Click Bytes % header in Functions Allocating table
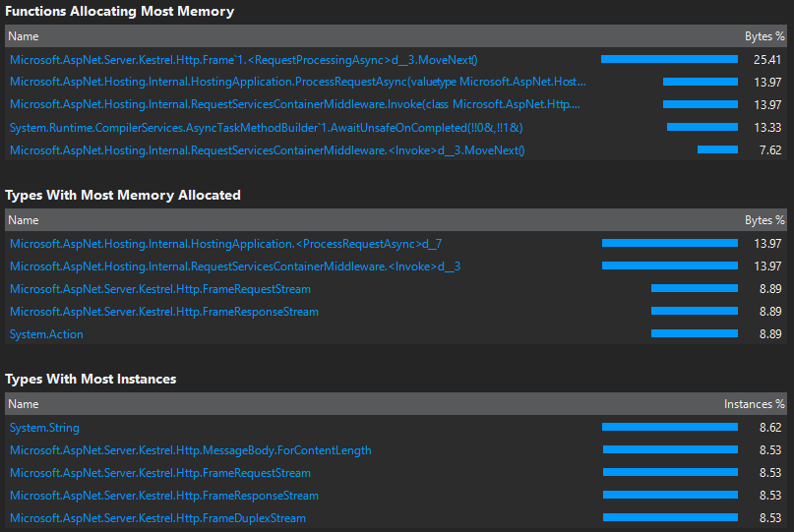Image resolution: width=794 pixels, height=532 pixels. (x=764, y=36)
